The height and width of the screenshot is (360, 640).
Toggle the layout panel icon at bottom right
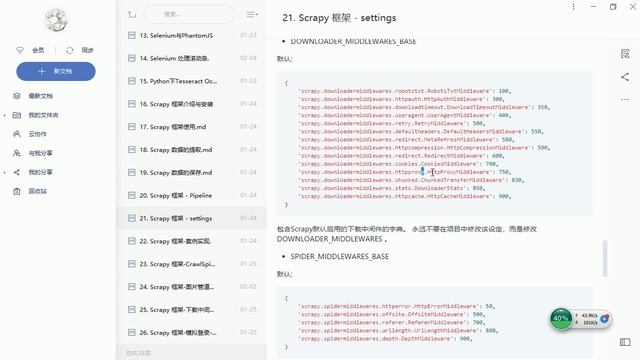pos(625,342)
